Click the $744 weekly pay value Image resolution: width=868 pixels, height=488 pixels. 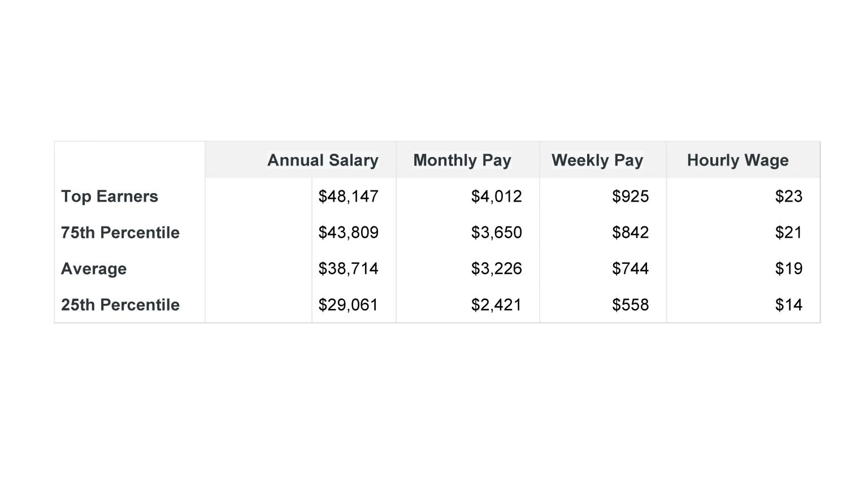pyautogui.click(x=630, y=269)
